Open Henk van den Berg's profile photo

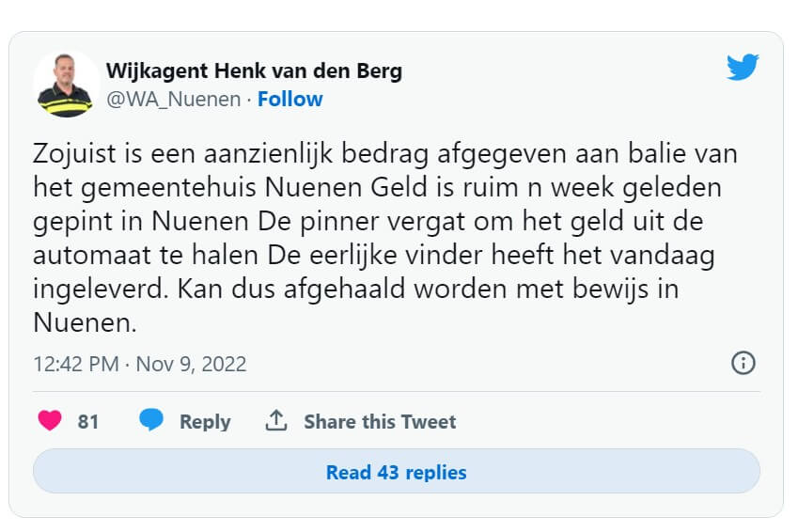[66, 84]
